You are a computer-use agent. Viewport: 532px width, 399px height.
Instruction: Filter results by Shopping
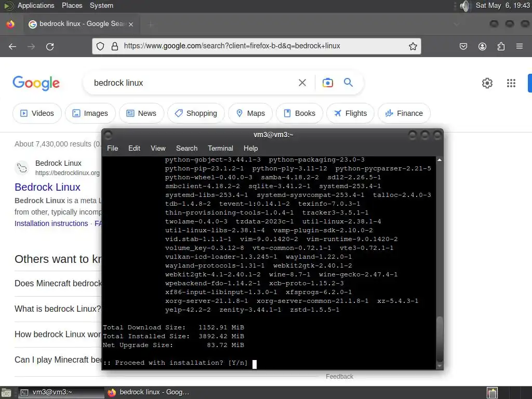[x=196, y=113]
